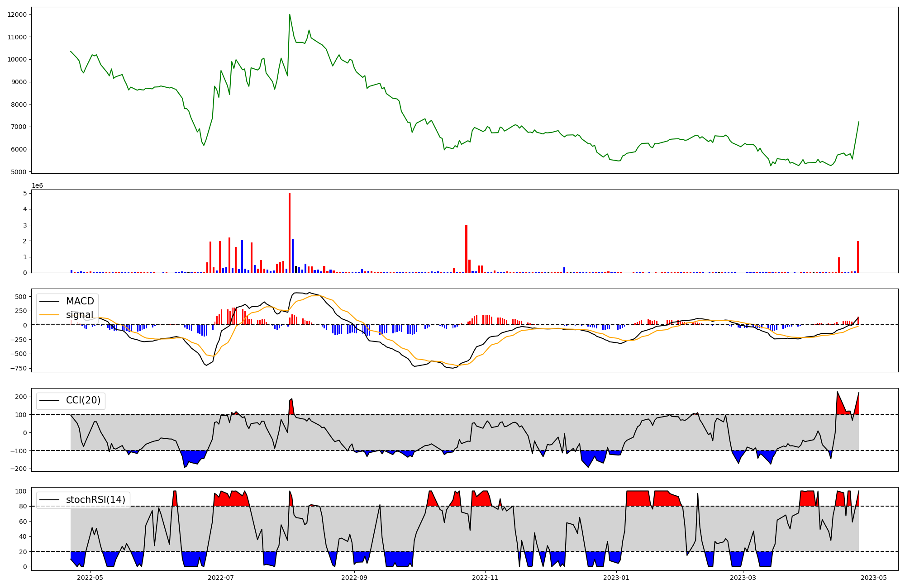
Task: Click the 2023-01 date tick label
Action: pos(616,578)
